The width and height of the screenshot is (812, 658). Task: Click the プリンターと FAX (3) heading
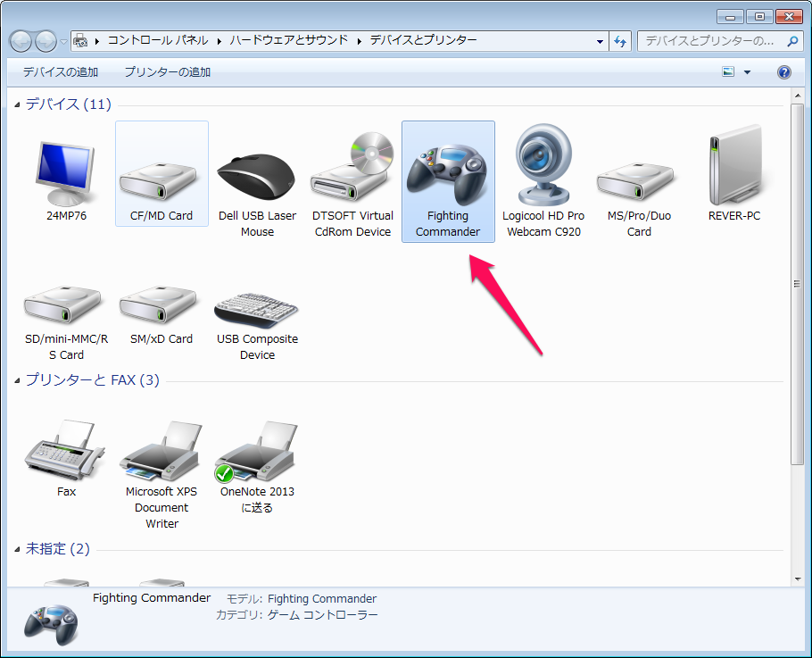point(92,379)
